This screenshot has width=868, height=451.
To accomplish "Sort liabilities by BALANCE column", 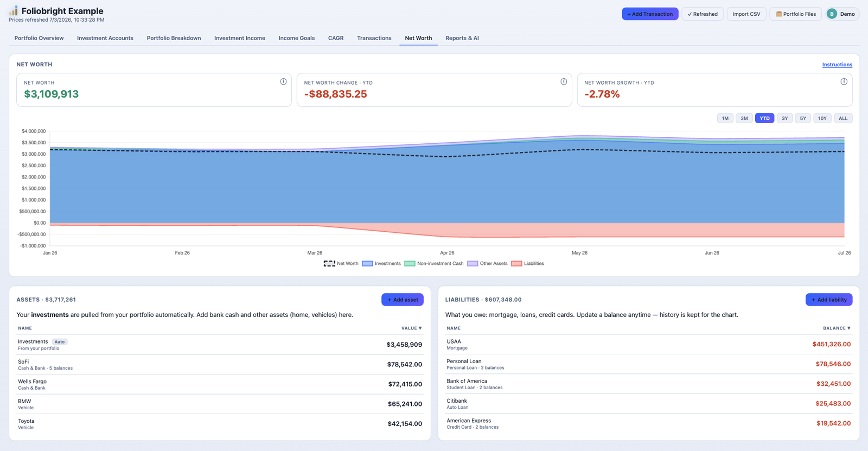I will [837, 328].
